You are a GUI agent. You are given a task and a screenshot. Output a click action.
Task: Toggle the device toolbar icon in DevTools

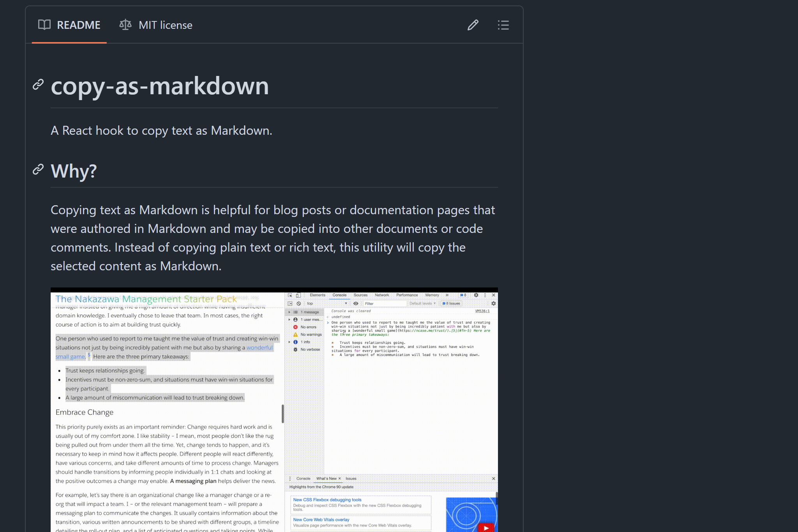(298, 295)
